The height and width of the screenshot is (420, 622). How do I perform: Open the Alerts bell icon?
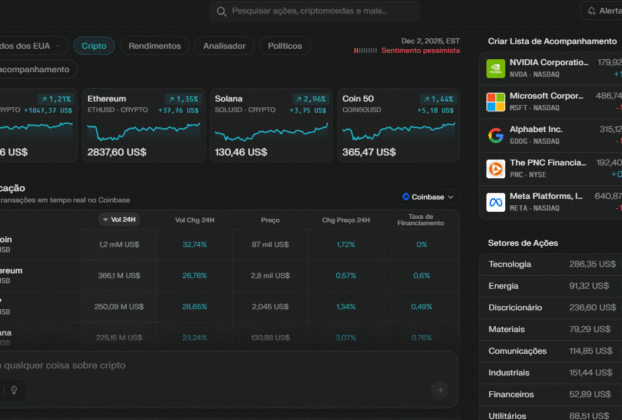coord(588,11)
